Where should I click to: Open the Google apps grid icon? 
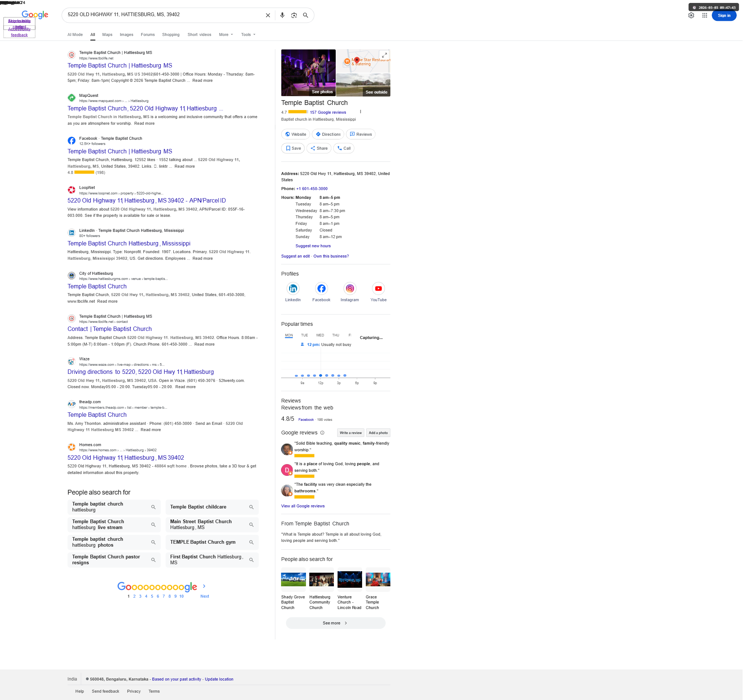(709, 15)
